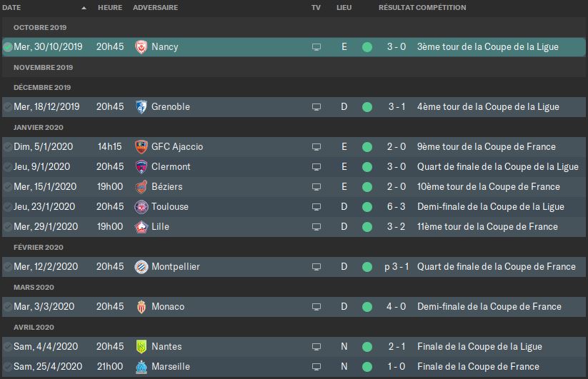Collapse the AVRIL 2020 month header
The width and height of the screenshot is (588, 379).
(34, 328)
